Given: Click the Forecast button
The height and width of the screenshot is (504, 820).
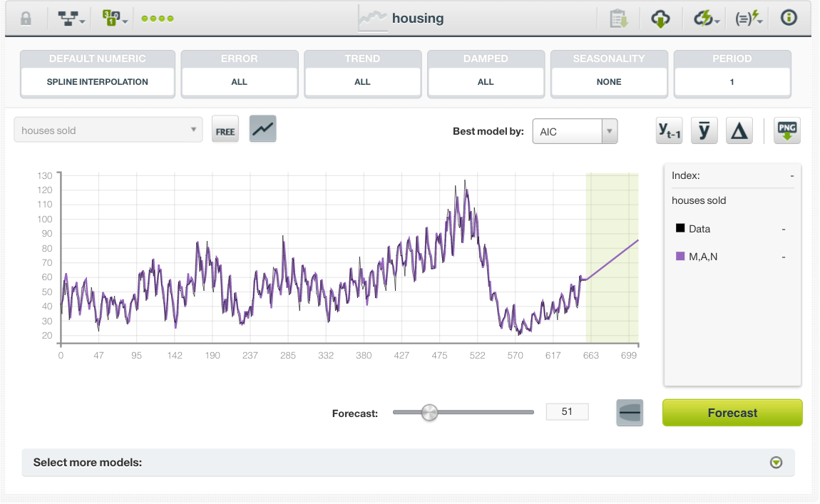Looking at the screenshot, I should click(x=732, y=412).
